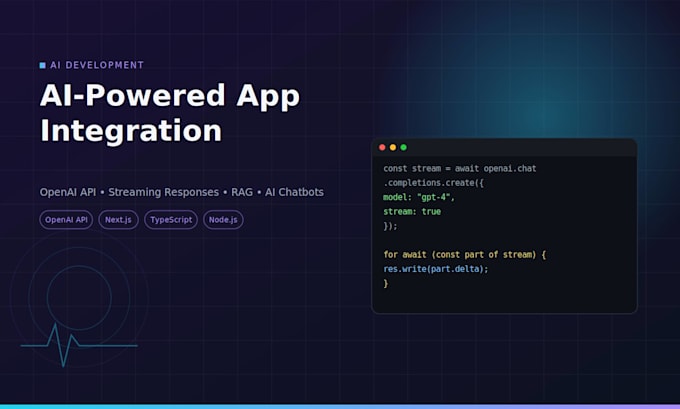This screenshot has width=680, height=409.
Task: Click the '});' code line
Action: [x=390, y=226]
